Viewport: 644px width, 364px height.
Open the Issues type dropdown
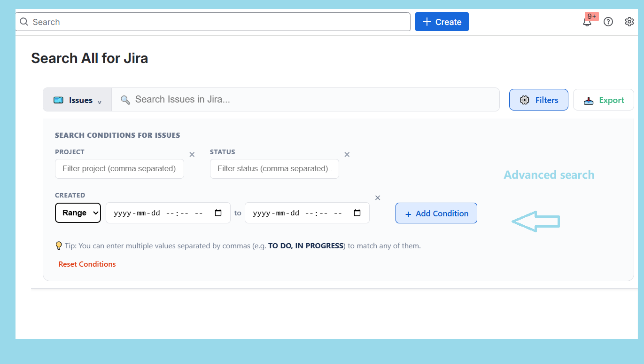click(x=77, y=100)
